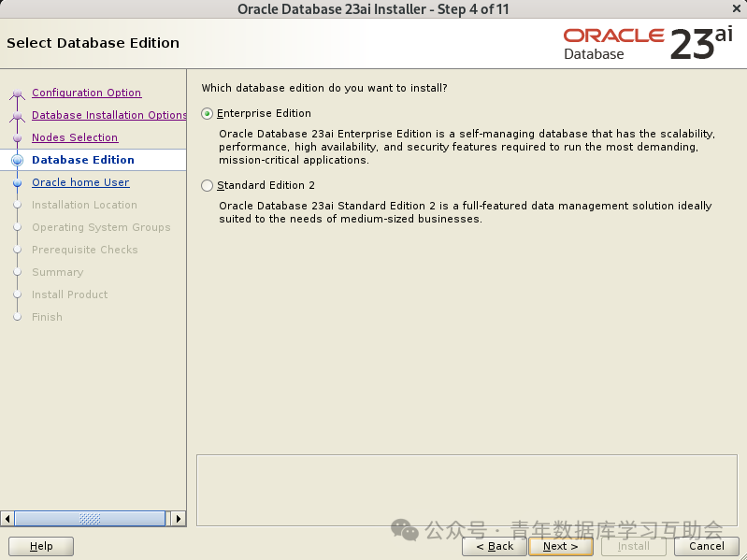
Task: Open the Configuration Option step link
Action: [86, 93]
